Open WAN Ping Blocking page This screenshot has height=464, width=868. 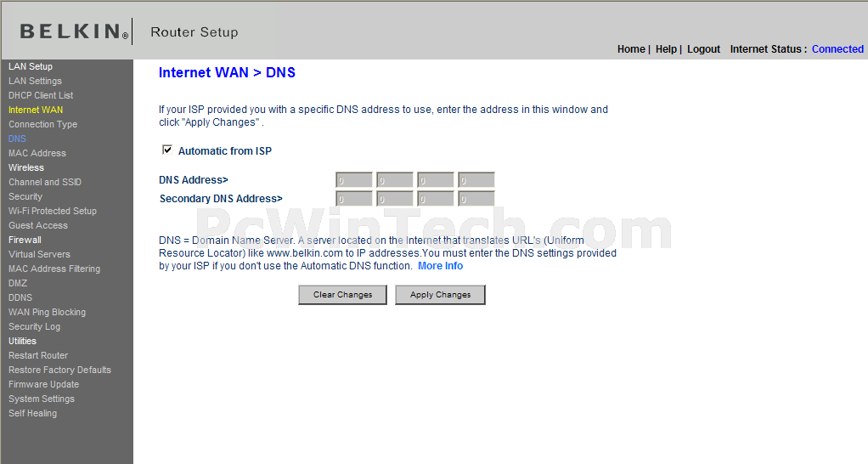47,312
